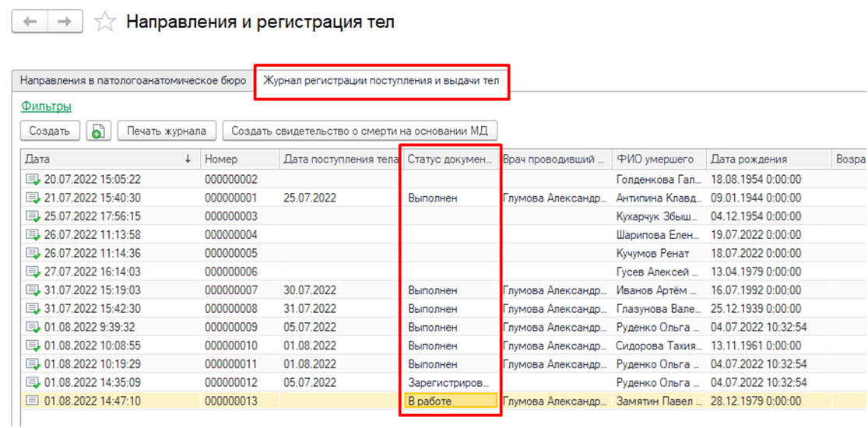Open Направления в патологоанатомическое бюро tab
This screenshot has height=428, width=868.
133,80
